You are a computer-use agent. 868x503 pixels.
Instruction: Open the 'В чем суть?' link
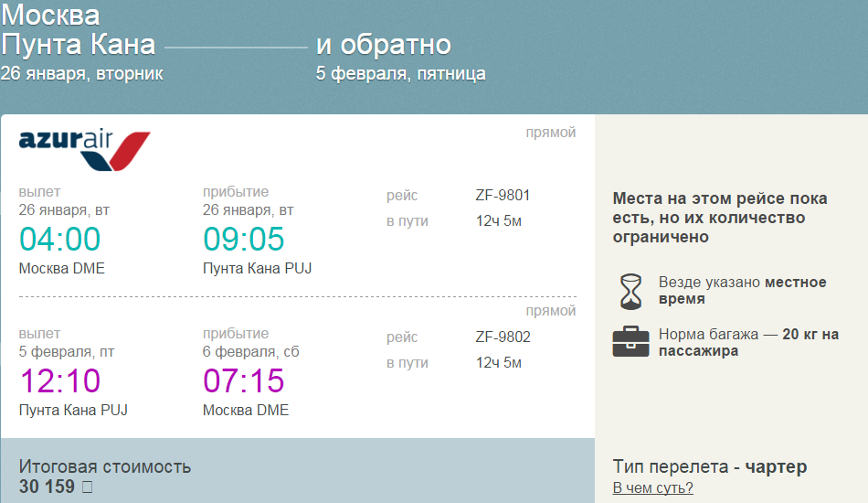652,488
